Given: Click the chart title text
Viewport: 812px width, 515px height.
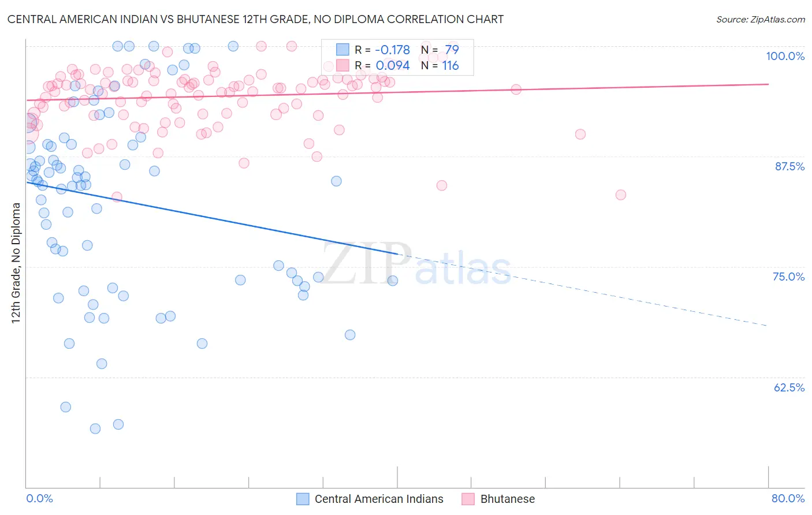Looking at the screenshot, I should pyautogui.click(x=255, y=19).
